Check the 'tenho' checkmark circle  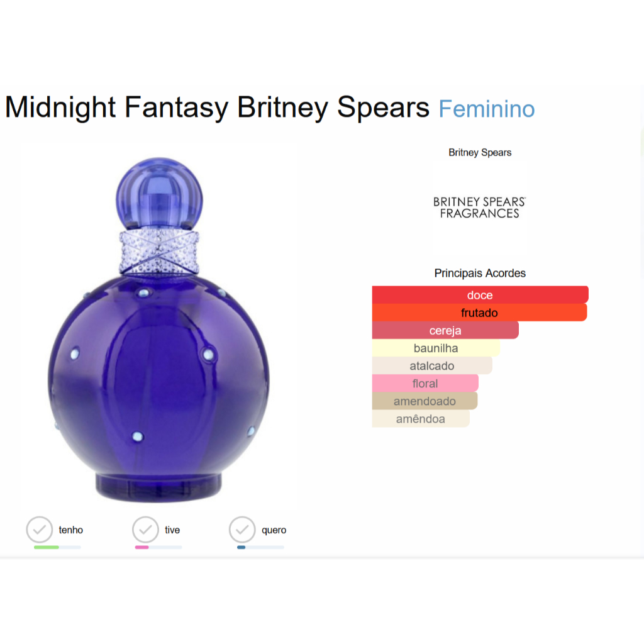40,530
